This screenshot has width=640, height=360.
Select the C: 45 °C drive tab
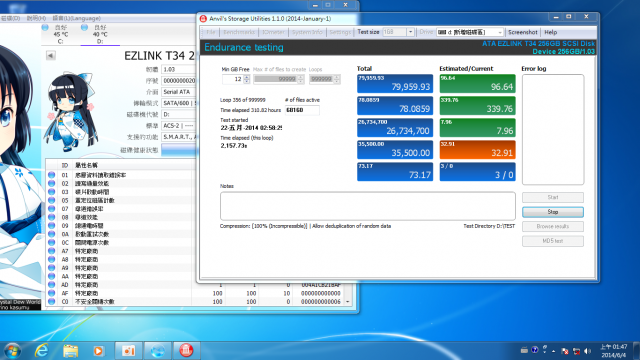(x=60, y=34)
